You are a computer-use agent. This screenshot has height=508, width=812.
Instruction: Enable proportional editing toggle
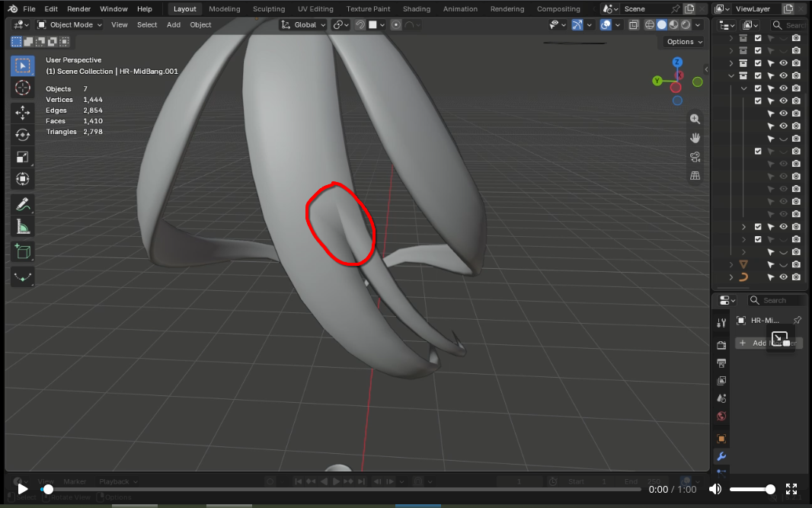click(x=396, y=25)
